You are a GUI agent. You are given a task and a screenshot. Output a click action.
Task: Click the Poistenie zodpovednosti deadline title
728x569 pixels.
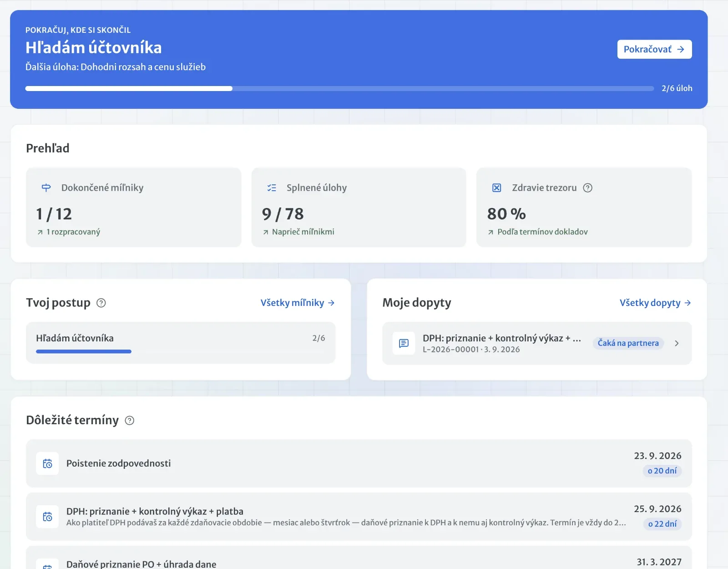[x=119, y=463]
